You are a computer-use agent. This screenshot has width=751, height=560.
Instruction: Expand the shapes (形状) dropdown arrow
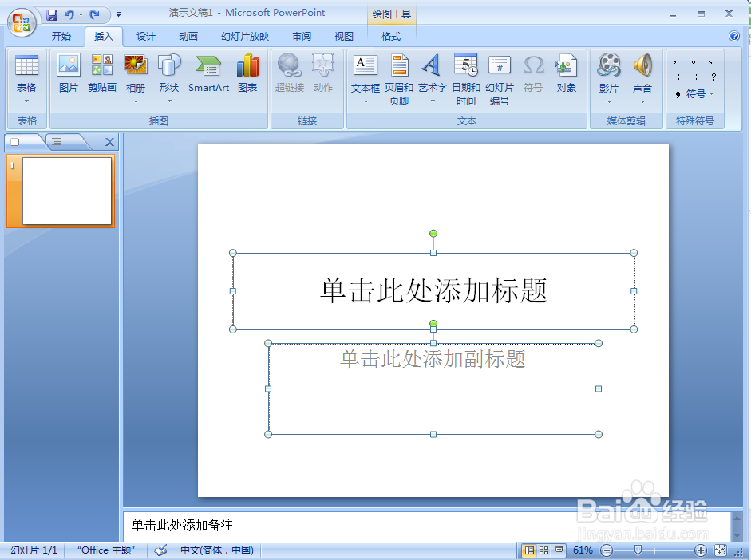(x=169, y=101)
